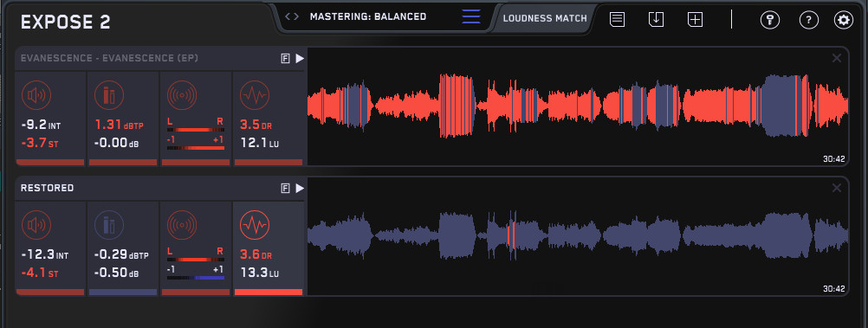The height and width of the screenshot is (328, 868).
Task: Play the Restored track
Action: point(300,189)
